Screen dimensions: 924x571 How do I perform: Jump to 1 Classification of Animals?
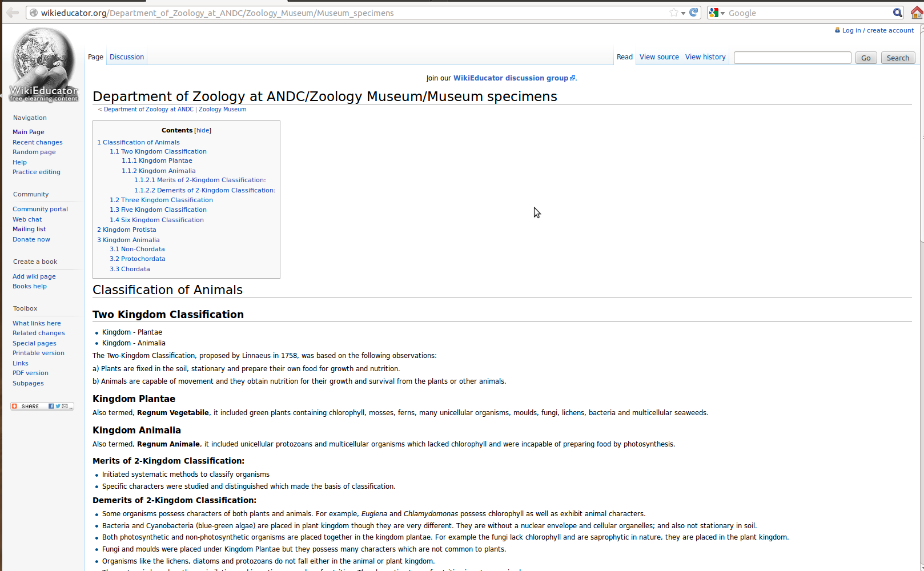(x=138, y=142)
